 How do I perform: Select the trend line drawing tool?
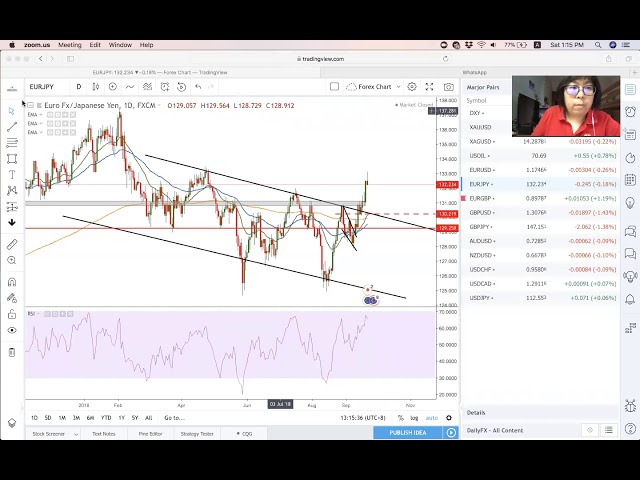tap(12, 126)
